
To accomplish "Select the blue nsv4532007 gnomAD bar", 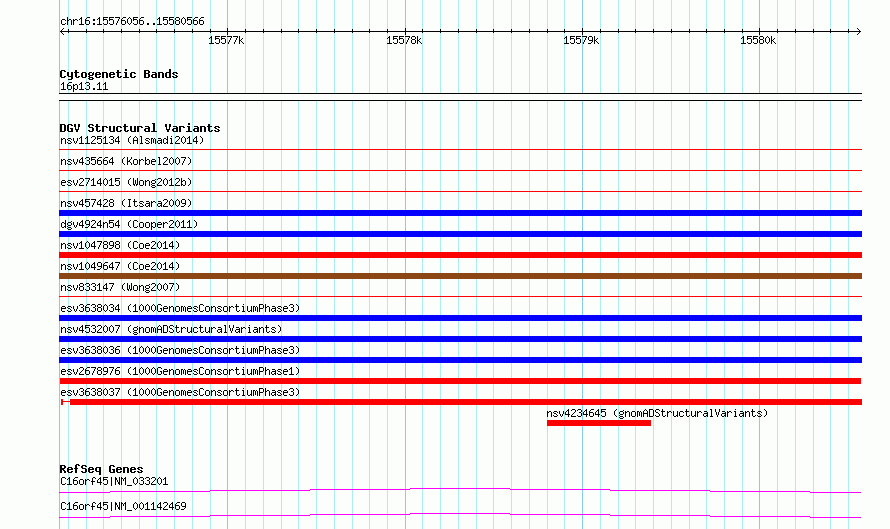I will (460, 339).
